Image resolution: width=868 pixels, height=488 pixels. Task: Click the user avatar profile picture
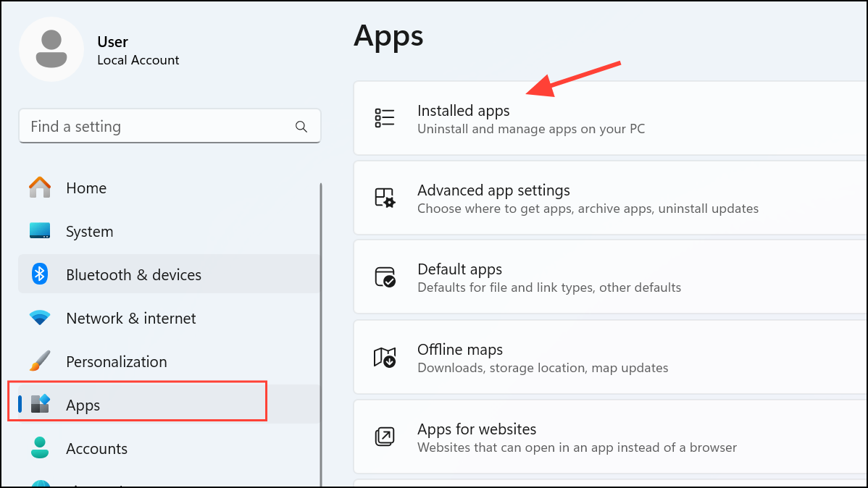[x=51, y=49]
